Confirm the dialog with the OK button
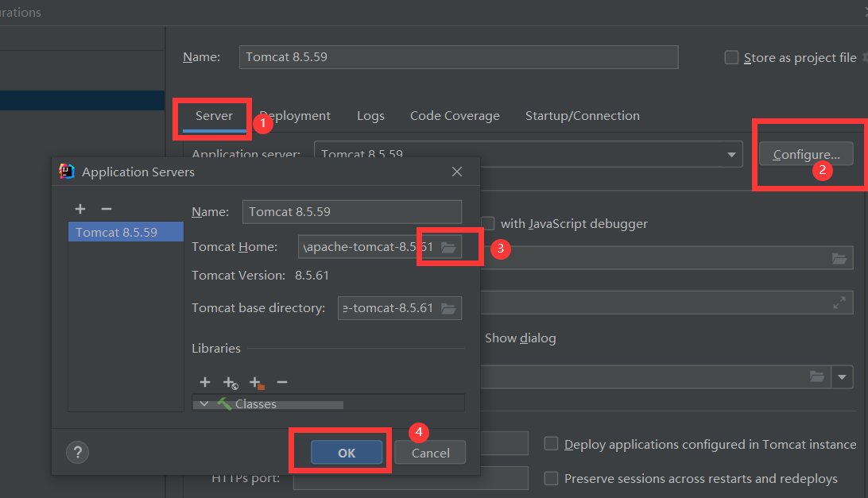 (x=347, y=453)
